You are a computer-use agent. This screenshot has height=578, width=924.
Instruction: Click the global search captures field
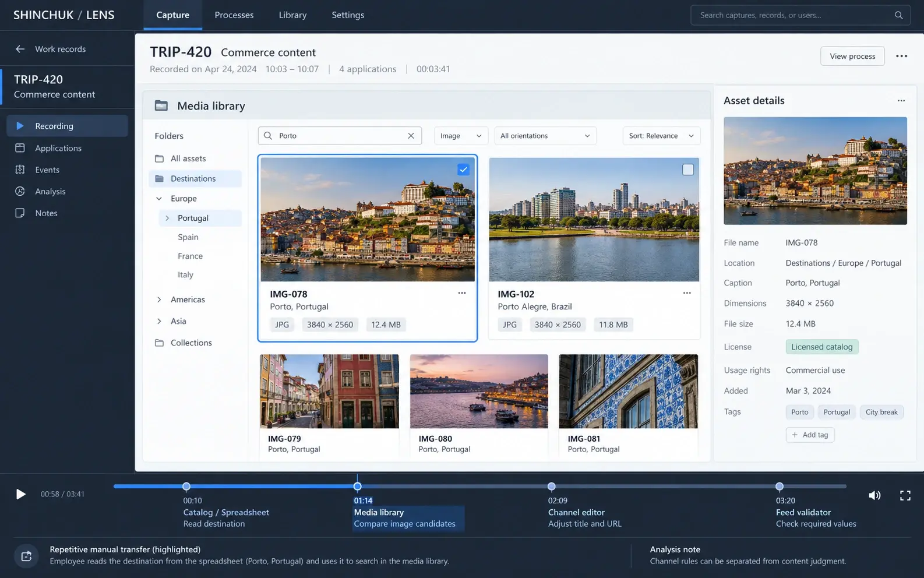coord(800,15)
